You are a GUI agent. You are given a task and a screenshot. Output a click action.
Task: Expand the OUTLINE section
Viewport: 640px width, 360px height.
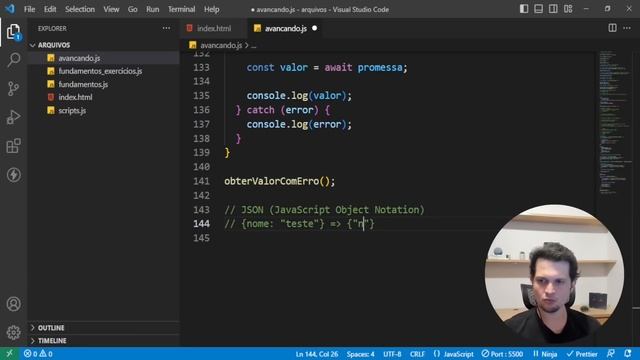(104, 328)
